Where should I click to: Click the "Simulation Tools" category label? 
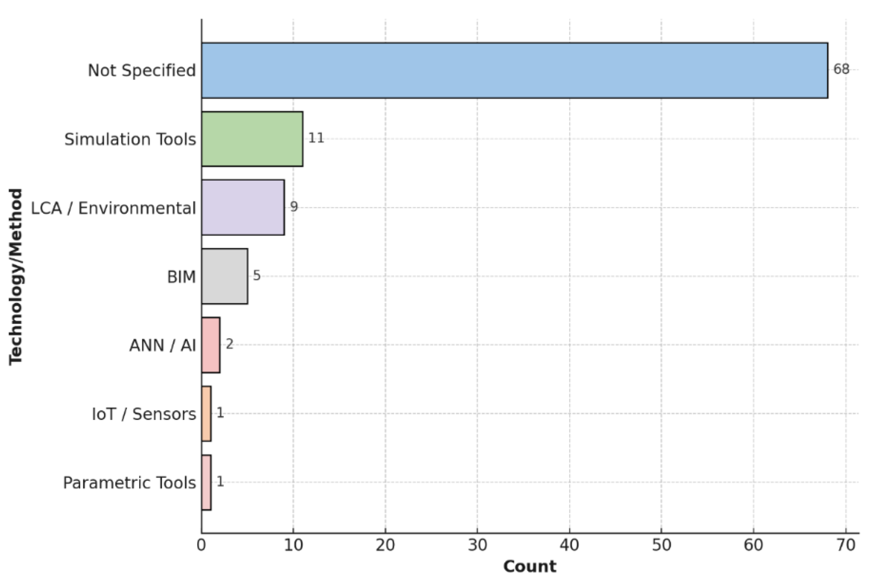[130, 139]
